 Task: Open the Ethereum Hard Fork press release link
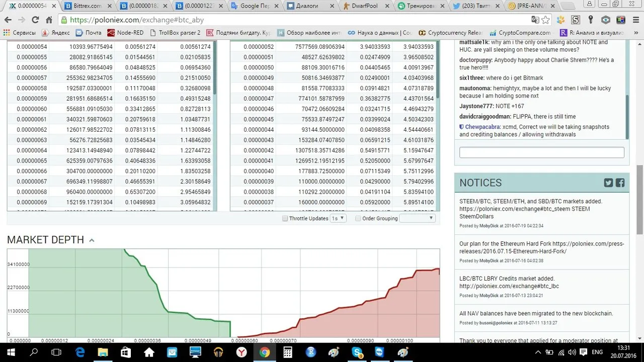click(542, 247)
